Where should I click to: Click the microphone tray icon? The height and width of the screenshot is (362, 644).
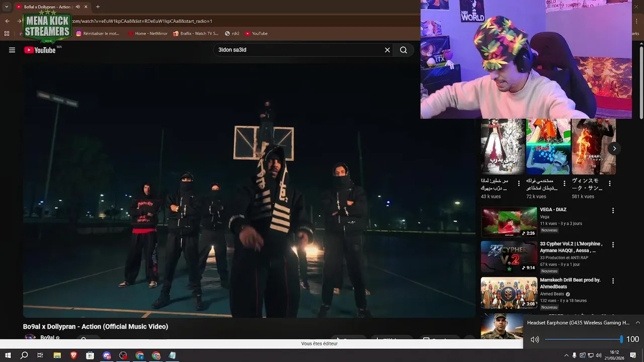(575, 355)
